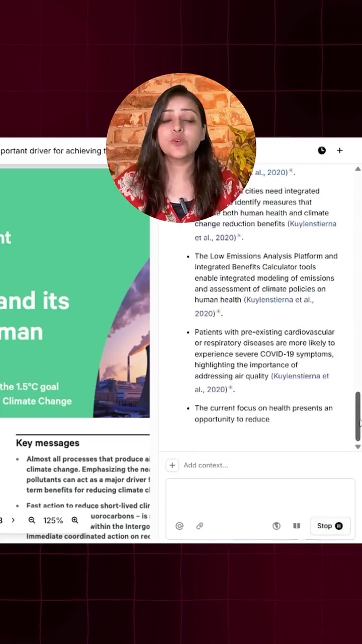This screenshot has width=362, height=644.
Task: Zoom in on the PDF document
Action: [x=75, y=520]
